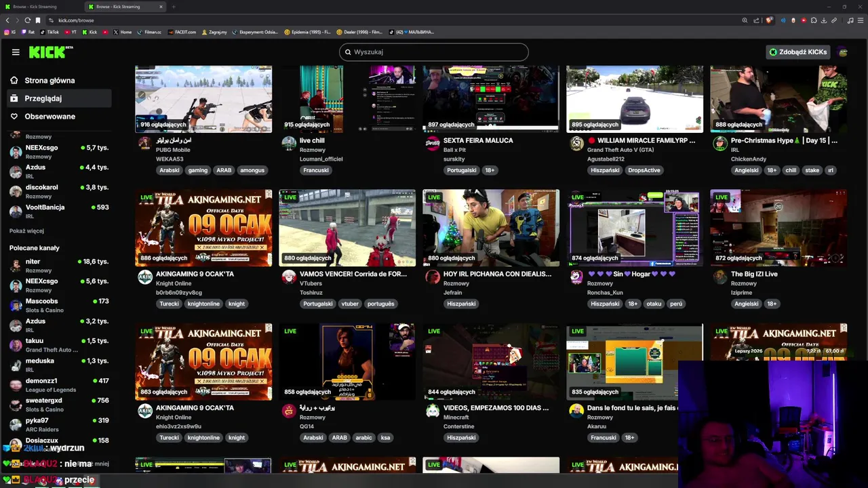Click the otaku tag under Sin Hogar stream
This screenshot has width=868, height=488.
coord(654,304)
